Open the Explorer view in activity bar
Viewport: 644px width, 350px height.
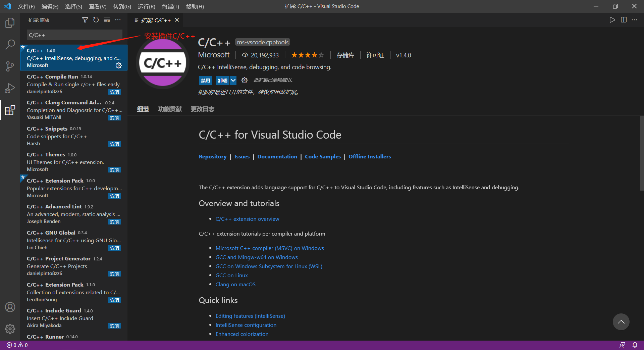[10, 23]
